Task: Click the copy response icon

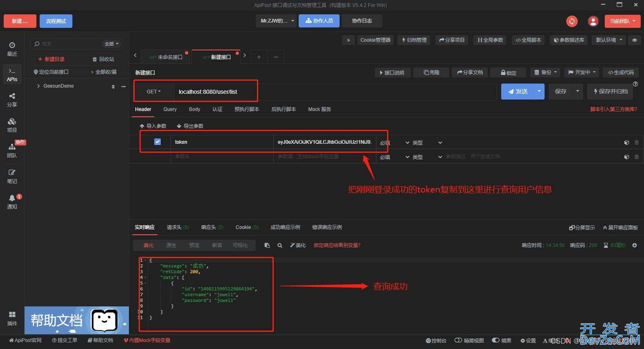Action: point(267,245)
